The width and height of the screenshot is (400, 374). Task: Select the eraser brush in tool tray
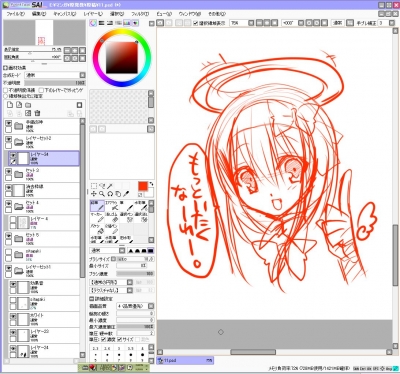[112, 218]
